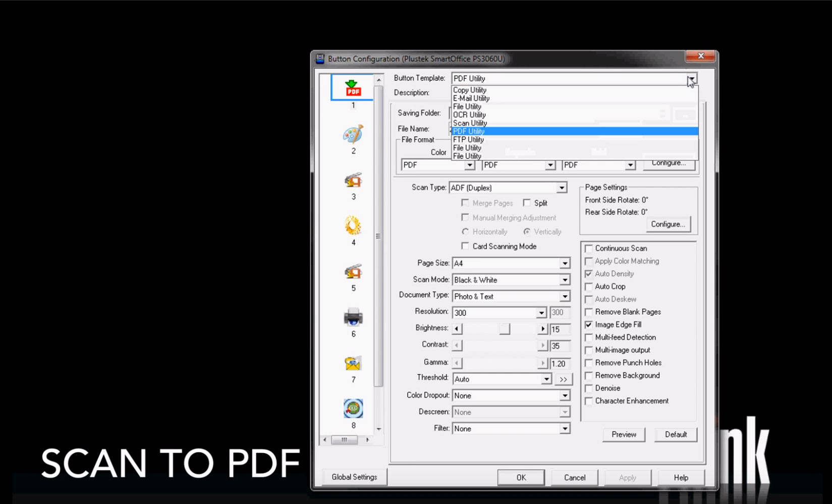Select button 2 paint palette icon
The image size is (832, 504).
pyautogui.click(x=353, y=134)
